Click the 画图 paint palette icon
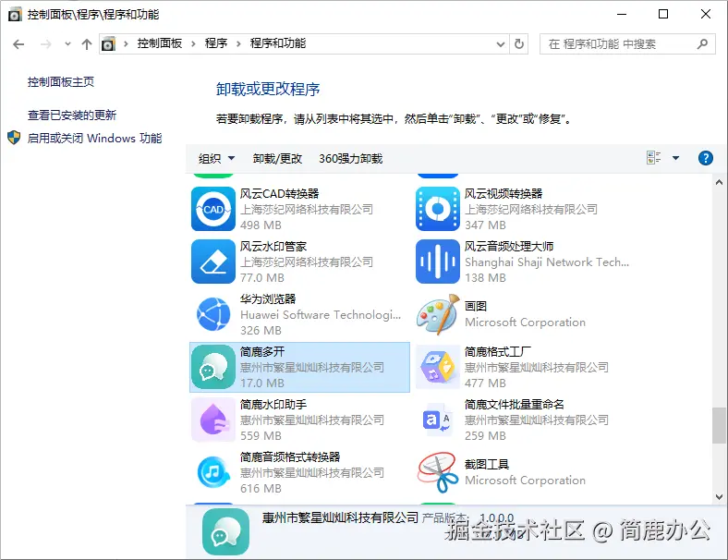Image resolution: width=728 pixels, height=560 pixels. pyautogui.click(x=438, y=314)
